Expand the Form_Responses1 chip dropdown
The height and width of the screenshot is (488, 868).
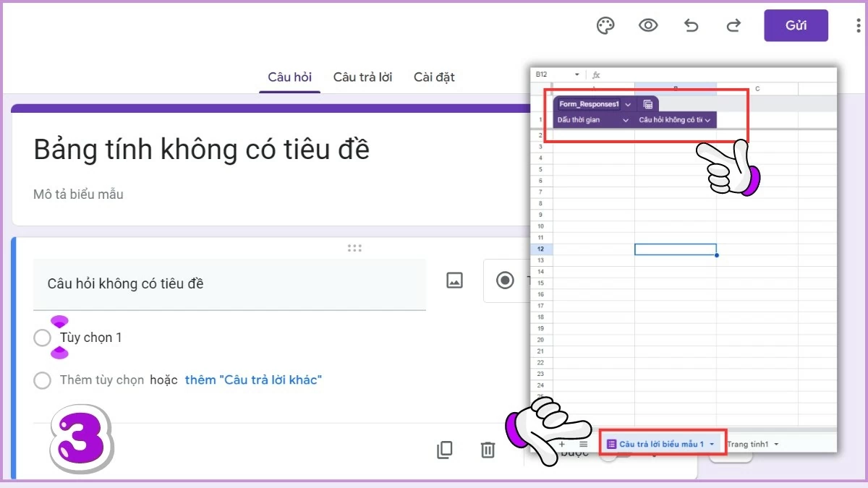(x=628, y=103)
